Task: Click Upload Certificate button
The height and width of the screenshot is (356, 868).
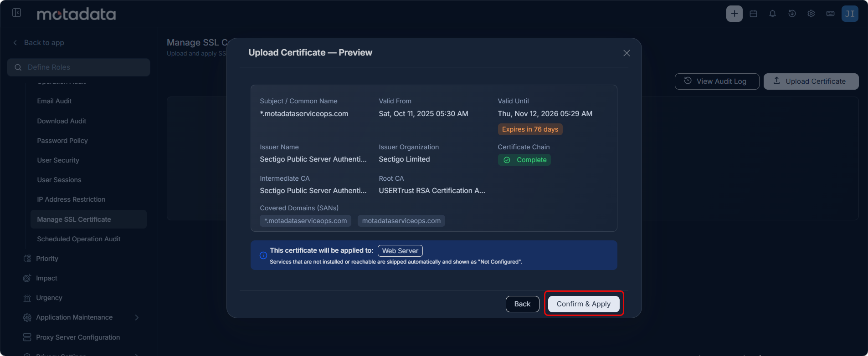Action: [811, 81]
